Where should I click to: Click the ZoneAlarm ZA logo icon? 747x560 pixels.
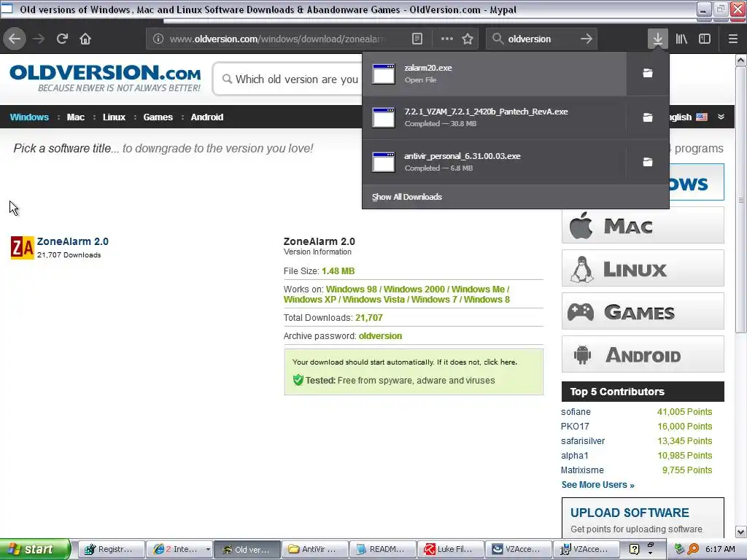coord(22,247)
